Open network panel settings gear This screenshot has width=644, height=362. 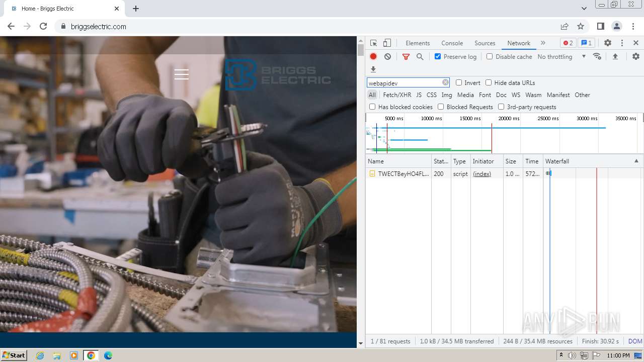click(636, 56)
